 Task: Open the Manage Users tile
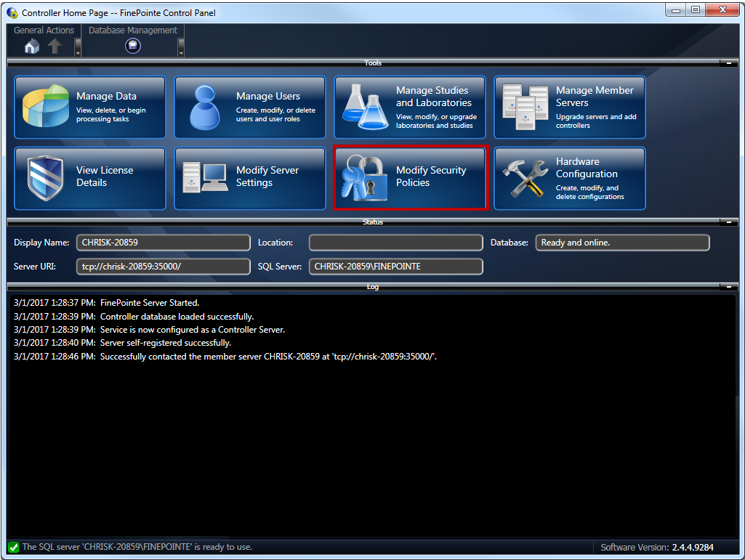[250, 107]
